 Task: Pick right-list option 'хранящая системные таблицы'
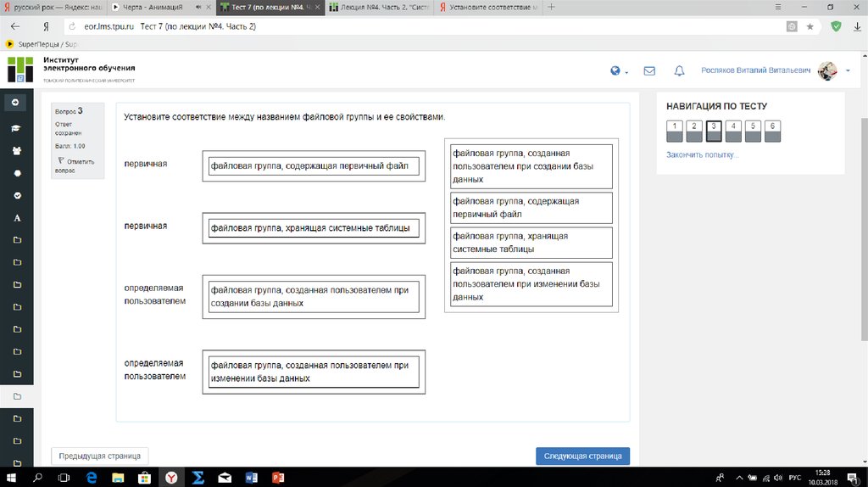pos(531,243)
